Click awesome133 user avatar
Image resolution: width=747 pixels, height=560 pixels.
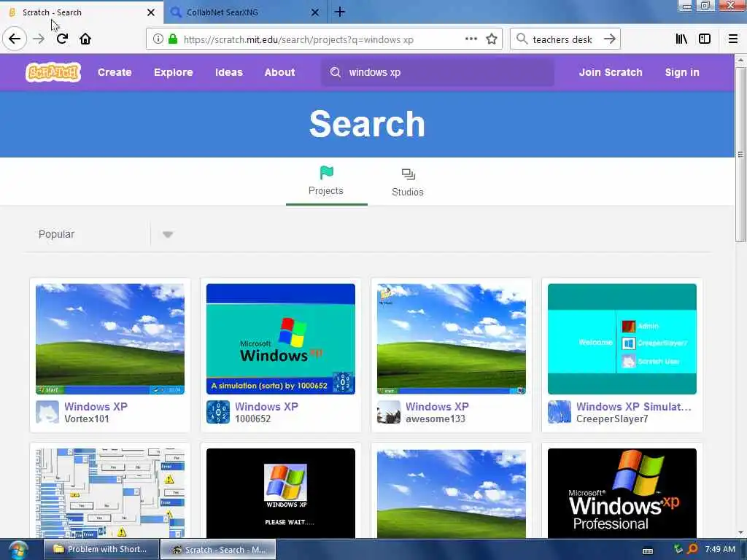pyautogui.click(x=388, y=412)
